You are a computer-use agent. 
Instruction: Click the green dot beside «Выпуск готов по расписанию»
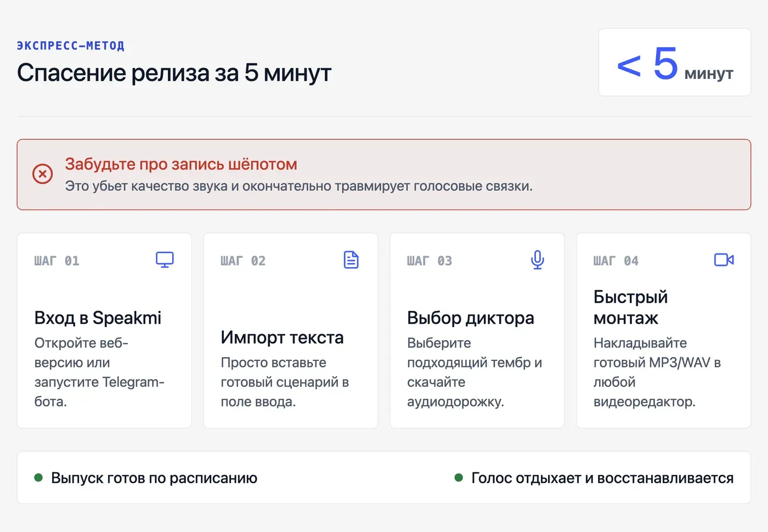(x=38, y=478)
